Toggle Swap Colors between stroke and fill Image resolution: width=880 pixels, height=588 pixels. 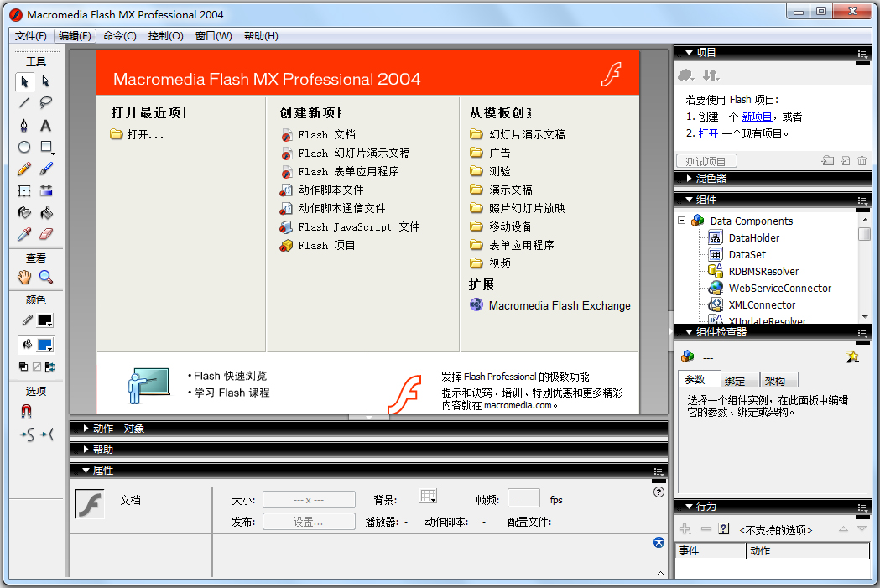pos(49,367)
